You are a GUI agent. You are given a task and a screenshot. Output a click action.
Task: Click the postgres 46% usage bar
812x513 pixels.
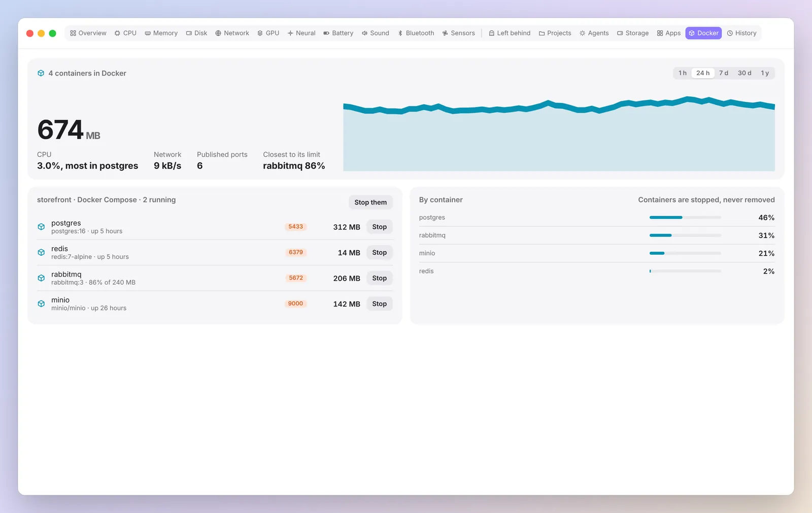pos(685,217)
